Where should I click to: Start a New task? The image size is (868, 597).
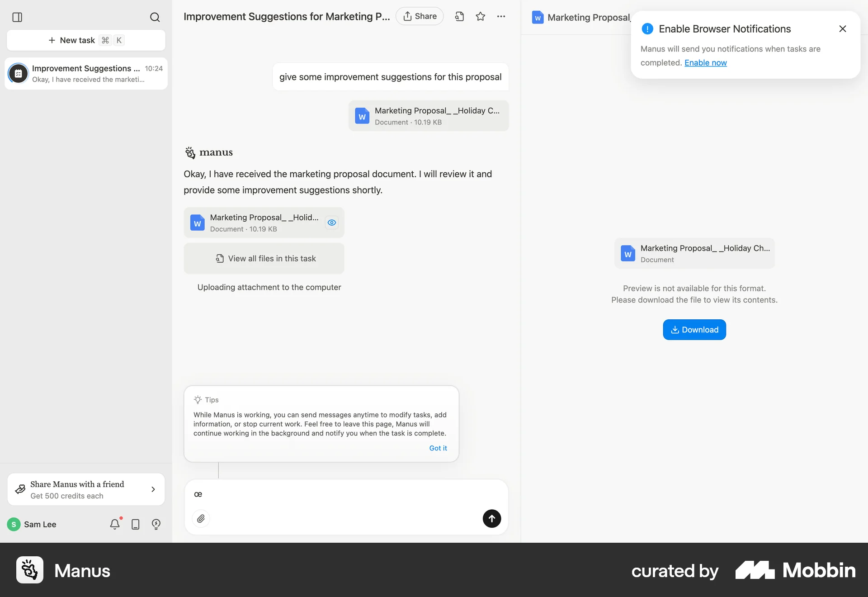point(86,40)
